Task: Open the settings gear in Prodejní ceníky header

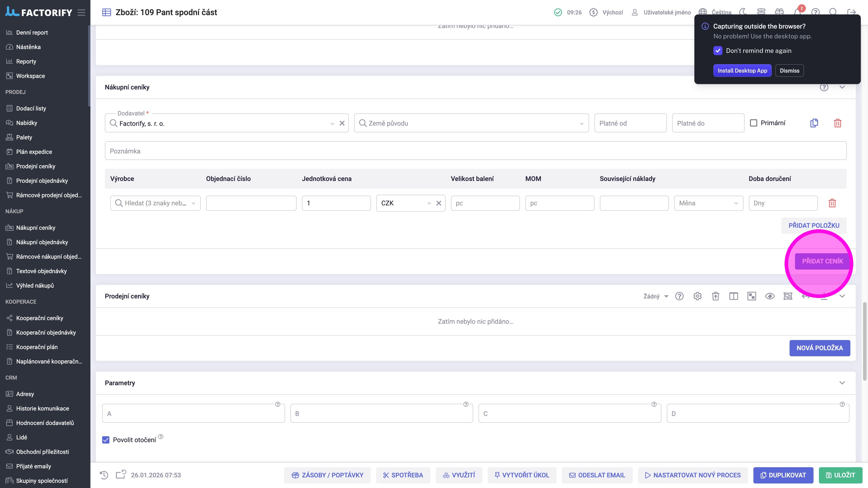Action: tap(697, 296)
